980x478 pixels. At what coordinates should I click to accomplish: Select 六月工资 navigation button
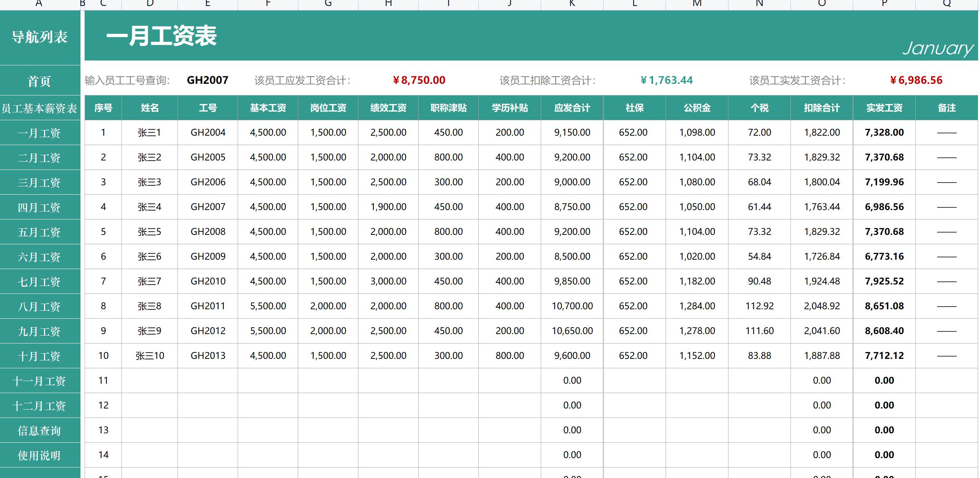tap(39, 257)
